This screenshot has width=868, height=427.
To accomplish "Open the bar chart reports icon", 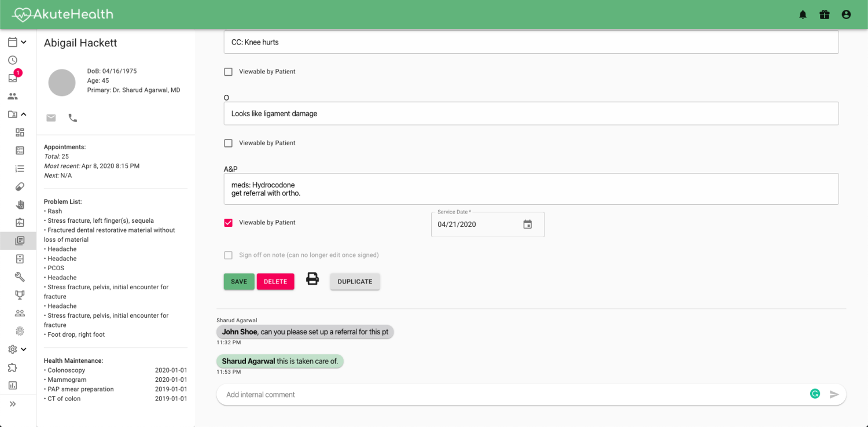I will [x=13, y=385].
